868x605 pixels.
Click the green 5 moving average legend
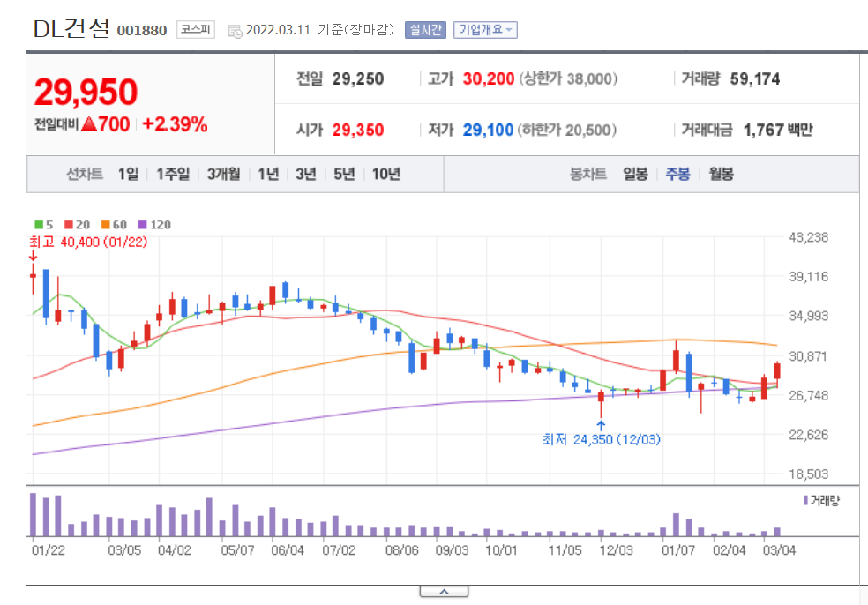(x=44, y=225)
